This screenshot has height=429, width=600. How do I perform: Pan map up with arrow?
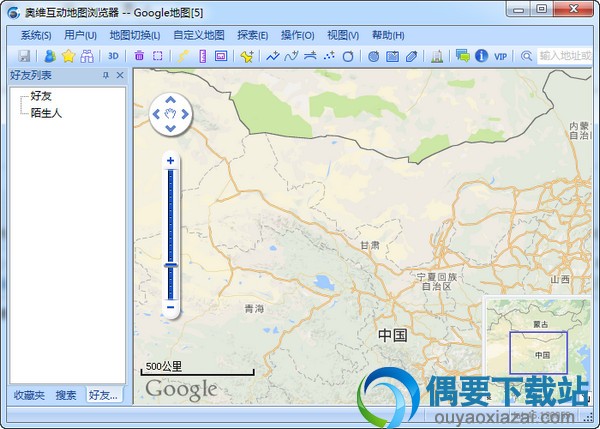tap(171, 100)
